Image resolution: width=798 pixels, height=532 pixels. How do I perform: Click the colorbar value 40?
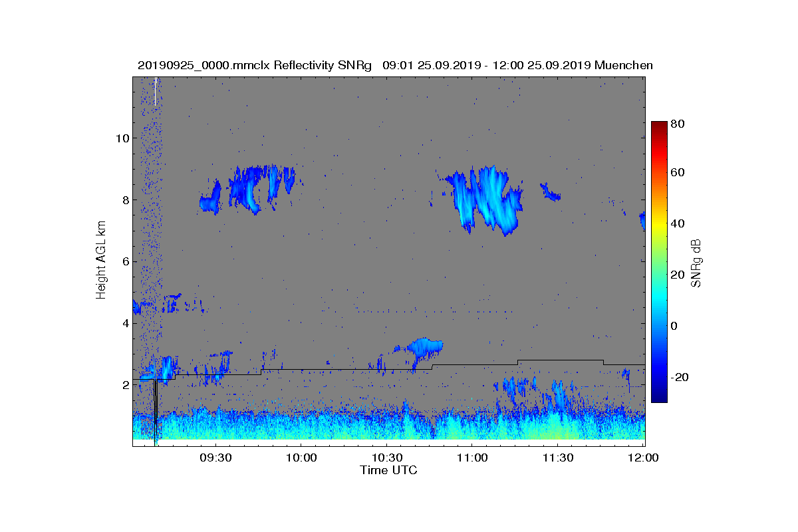coord(678,223)
